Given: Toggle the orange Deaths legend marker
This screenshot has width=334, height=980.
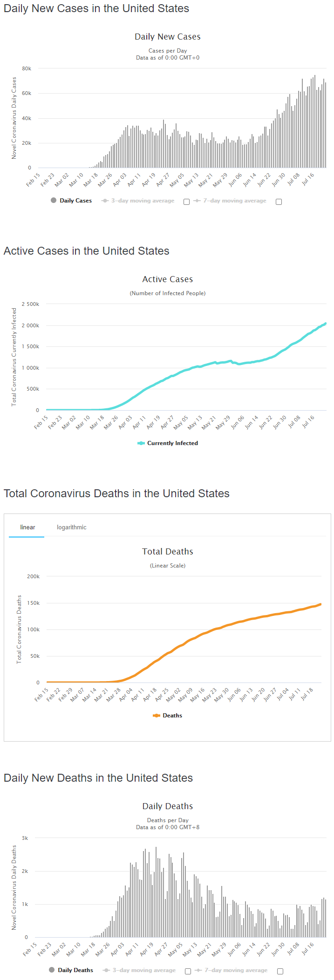Looking at the screenshot, I should (157, 716).
